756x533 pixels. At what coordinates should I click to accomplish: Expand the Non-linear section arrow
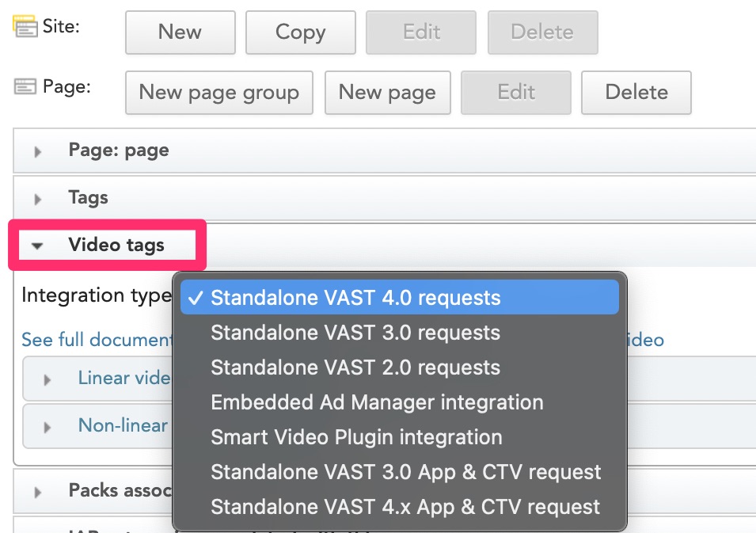[x=47, y=427]
